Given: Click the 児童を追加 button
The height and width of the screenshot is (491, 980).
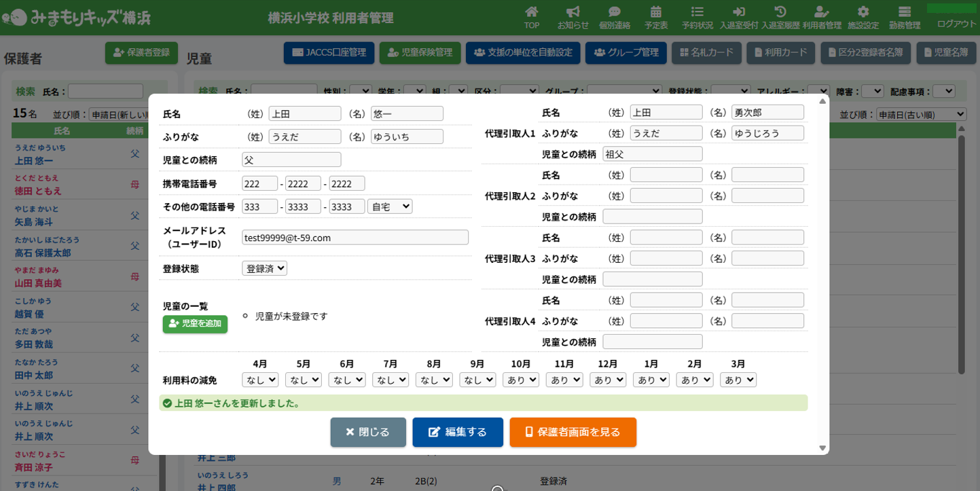Looking at the screenshot, I should tap(195, 324).
